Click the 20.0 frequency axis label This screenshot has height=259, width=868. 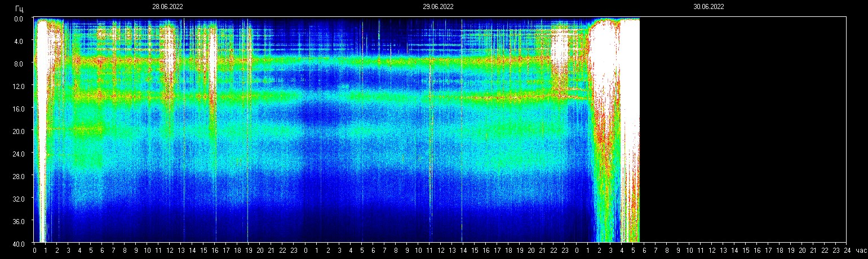coord(17,131)
